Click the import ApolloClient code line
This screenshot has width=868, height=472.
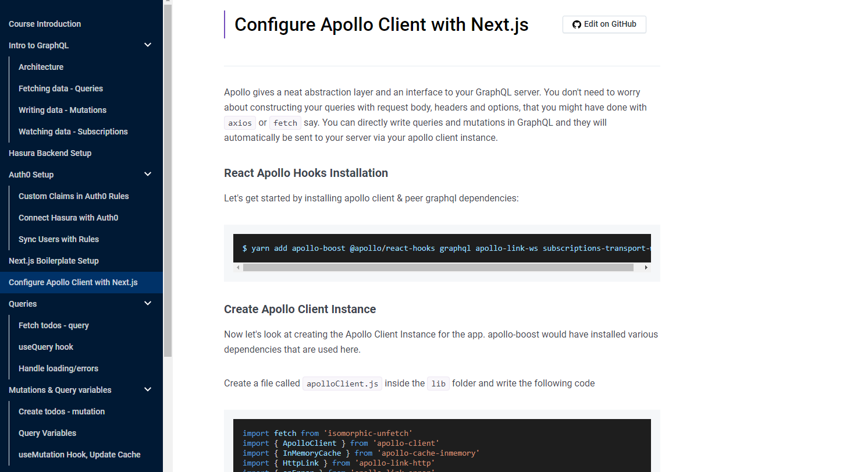341,443
